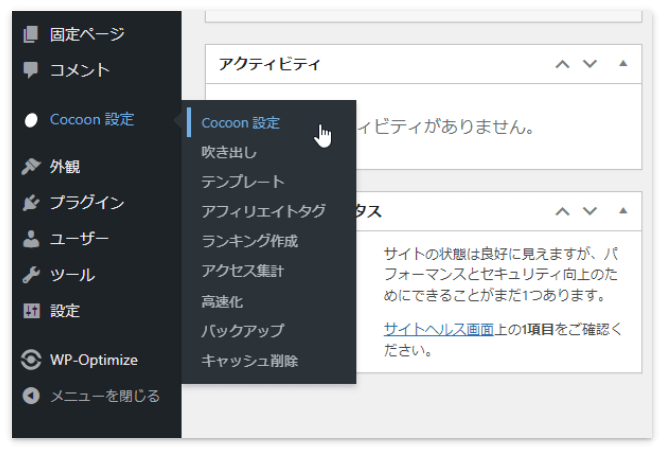
Task: Select バックアップ in the flyout submenu
Action: point(243,331)
